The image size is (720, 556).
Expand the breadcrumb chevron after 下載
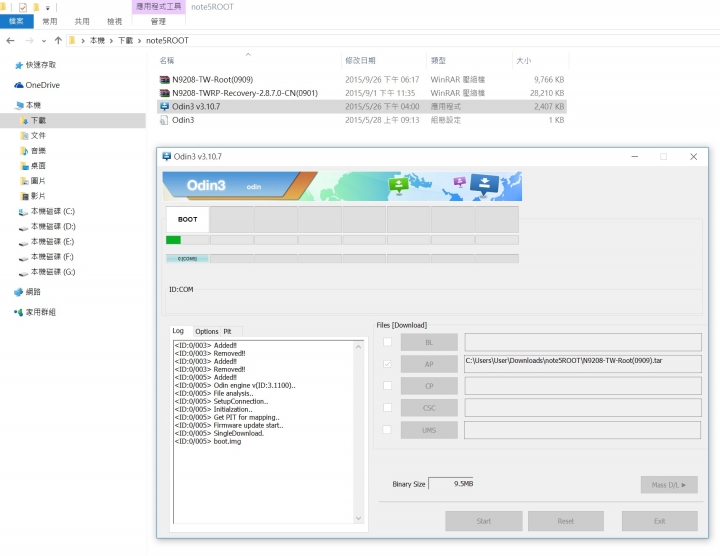click(x=139, y=41)
